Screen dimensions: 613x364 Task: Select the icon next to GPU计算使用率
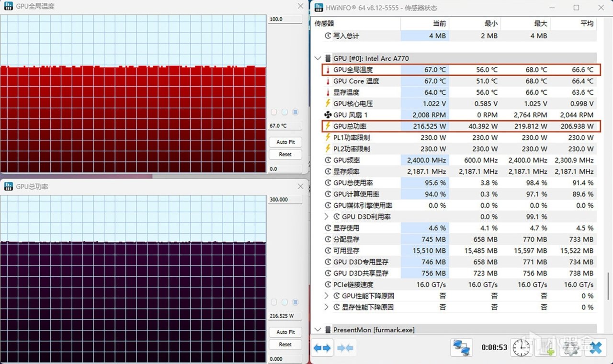tap(328, 194)
